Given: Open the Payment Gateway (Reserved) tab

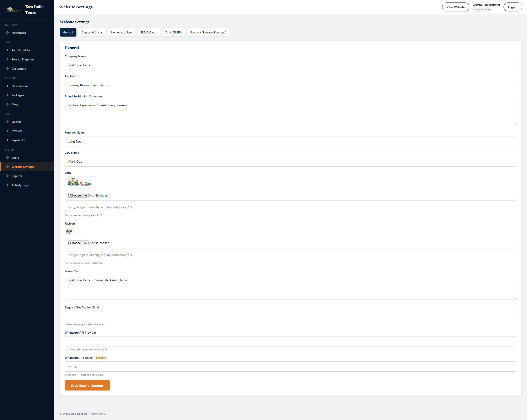Looking at the screenshot, I should coord(208,33).
